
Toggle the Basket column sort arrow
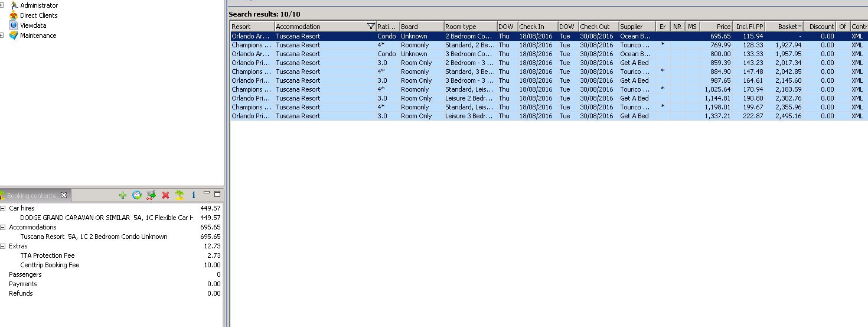800,27
